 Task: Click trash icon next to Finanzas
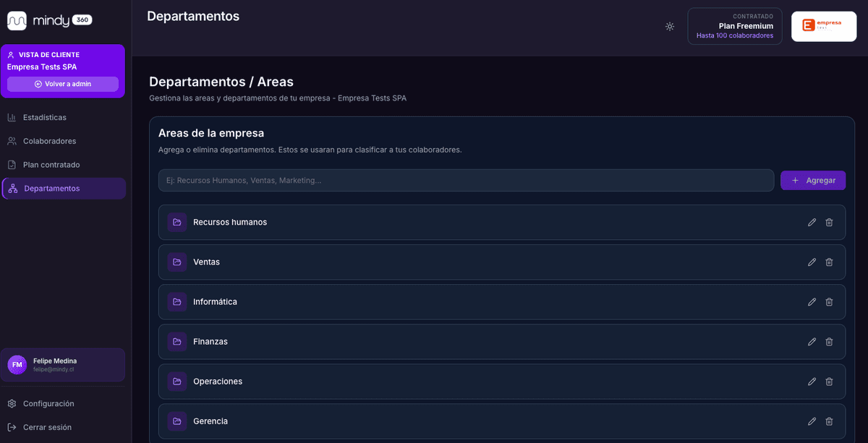[829, 342]
